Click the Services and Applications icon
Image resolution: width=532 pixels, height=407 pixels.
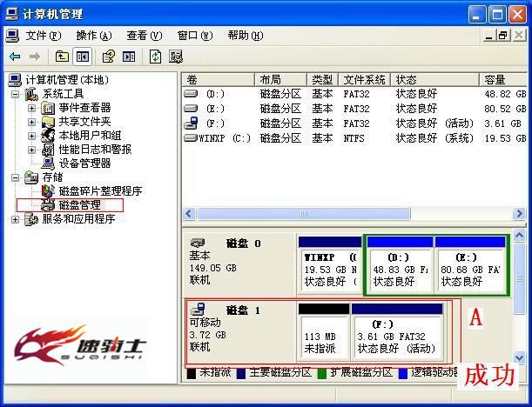coord(31,219)
